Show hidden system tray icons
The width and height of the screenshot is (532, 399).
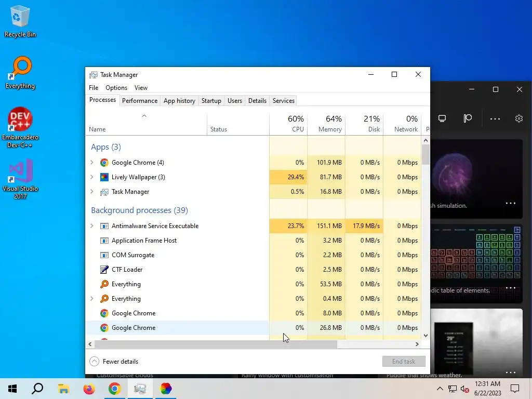(440, 389)
